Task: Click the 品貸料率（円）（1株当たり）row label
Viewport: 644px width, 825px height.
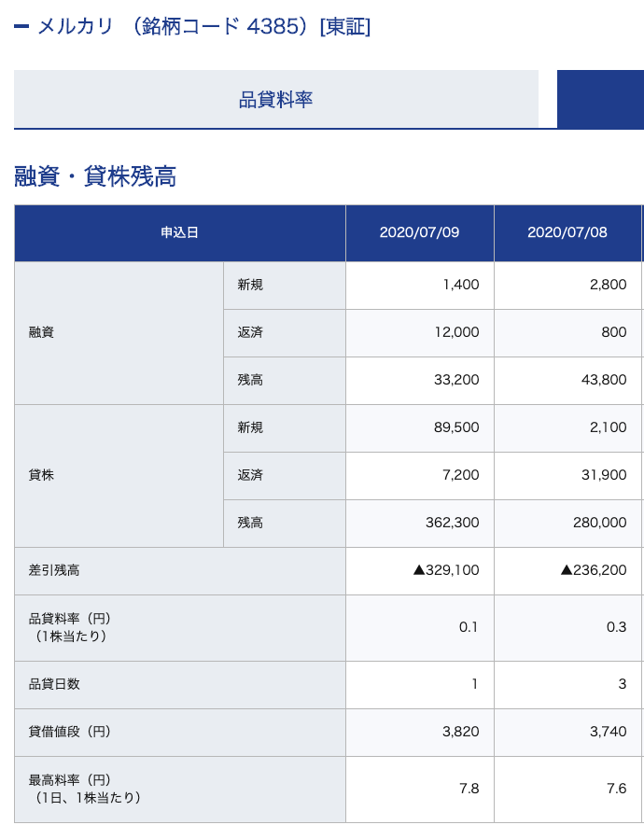Action: point(70,627)
